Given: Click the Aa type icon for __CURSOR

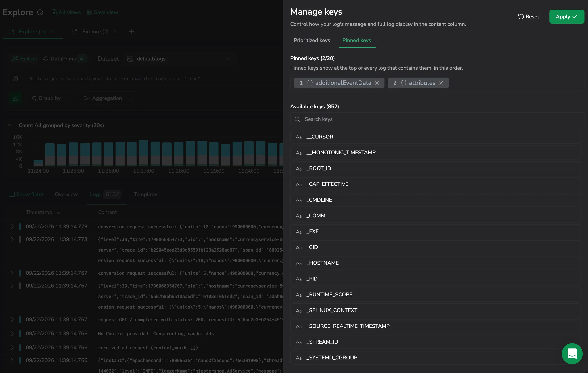Looking at the screenshot, I should (x=299, y=137).
